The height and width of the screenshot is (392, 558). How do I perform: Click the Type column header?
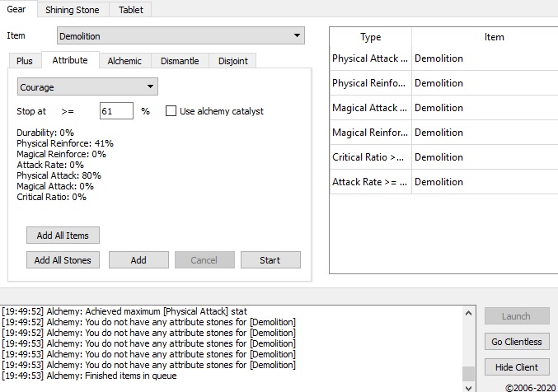tap(371, 37)
